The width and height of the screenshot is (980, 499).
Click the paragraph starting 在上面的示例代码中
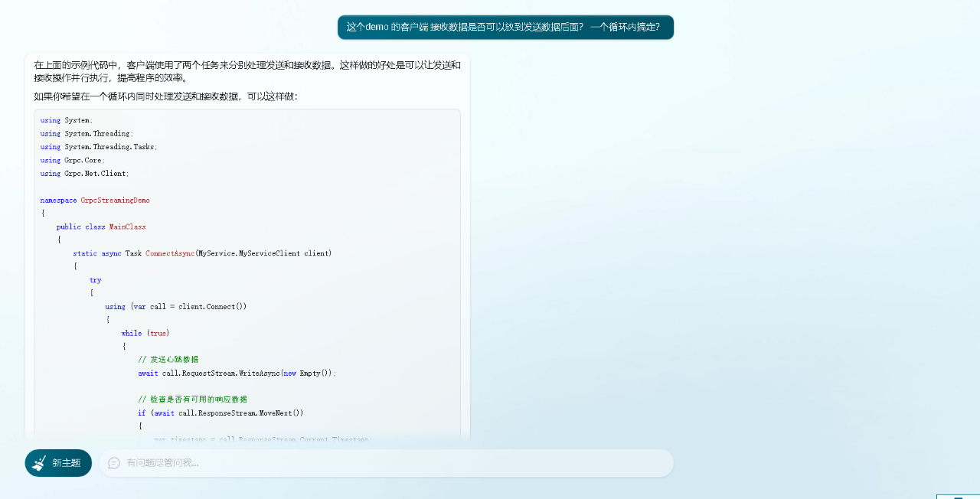[x=247, y=71]
